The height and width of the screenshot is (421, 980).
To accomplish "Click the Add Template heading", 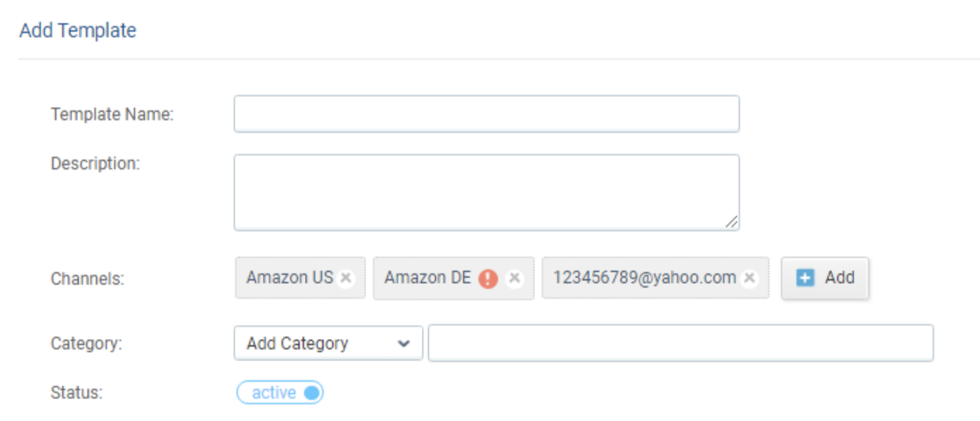I will [78, 31].
